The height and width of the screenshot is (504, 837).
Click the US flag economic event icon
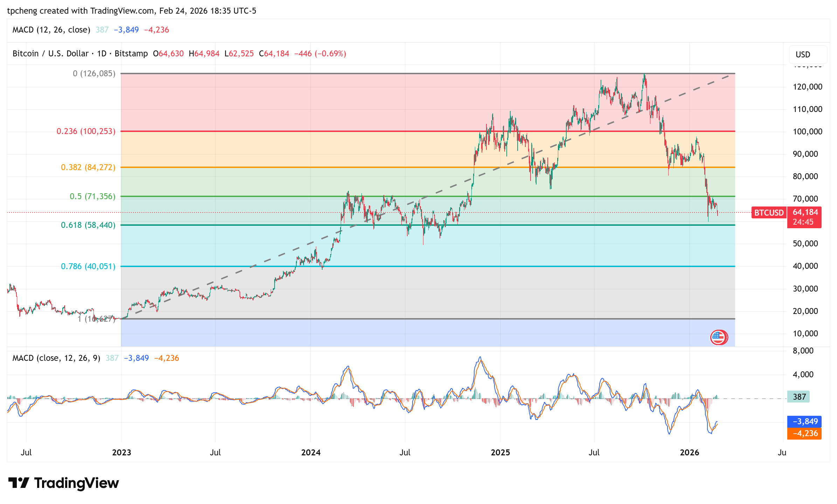[718, 337]
